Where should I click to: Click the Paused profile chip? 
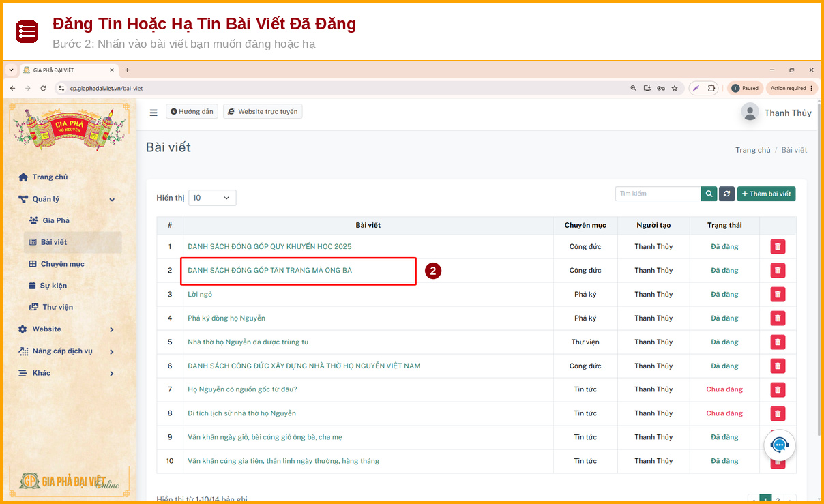[x=745, y=88]
